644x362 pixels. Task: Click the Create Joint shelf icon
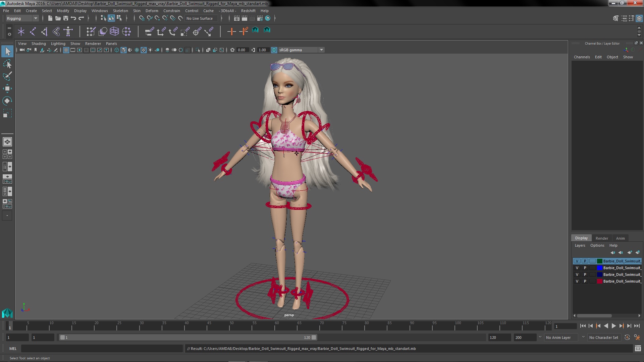(x=33, y=32)
